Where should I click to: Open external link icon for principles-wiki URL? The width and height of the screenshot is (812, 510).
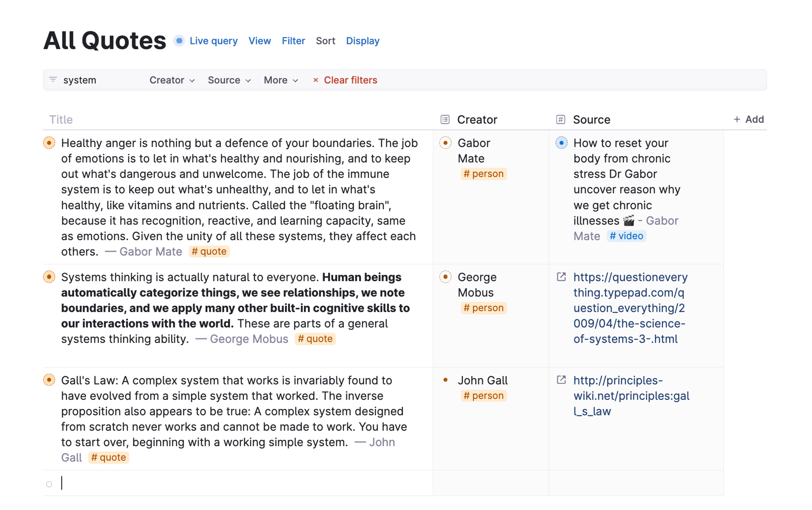(561, 380)
